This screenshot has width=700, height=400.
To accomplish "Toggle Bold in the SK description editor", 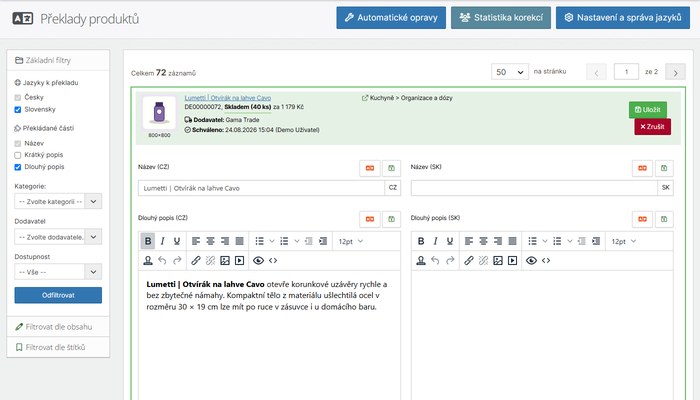I will point(421,242).
